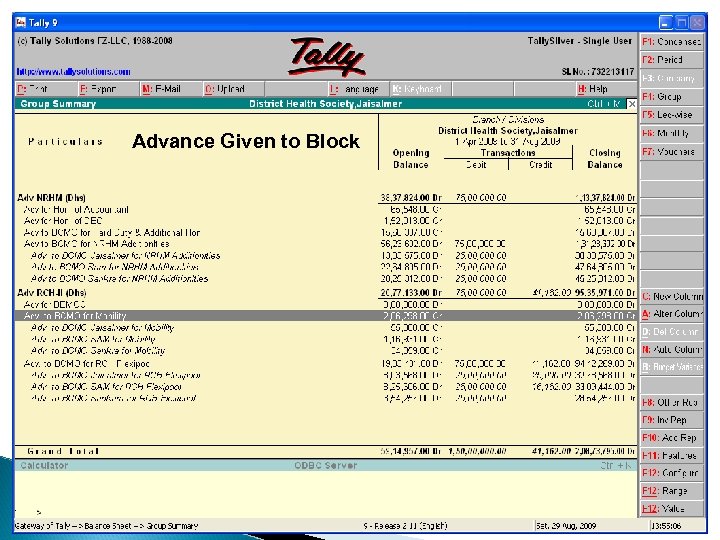Image resolution: width=720 pixels, height=540 pixels.
Task: Click the date in the status bar
Action: [566, 526]
